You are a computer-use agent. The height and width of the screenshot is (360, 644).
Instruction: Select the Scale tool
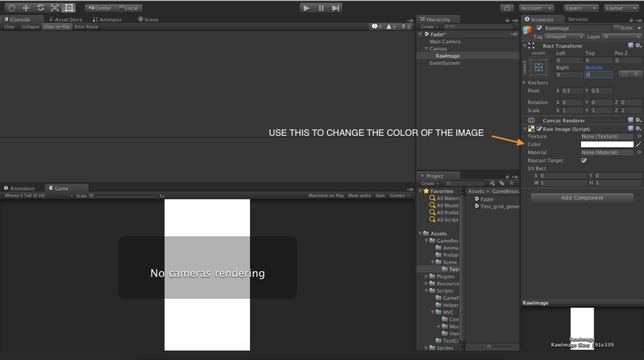(54, 8)
